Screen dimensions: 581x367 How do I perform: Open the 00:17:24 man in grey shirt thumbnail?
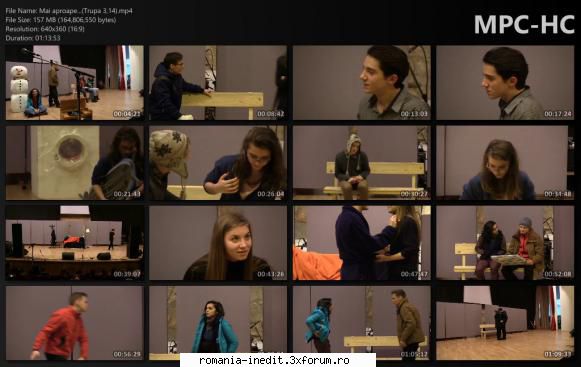tap(505, 83)
